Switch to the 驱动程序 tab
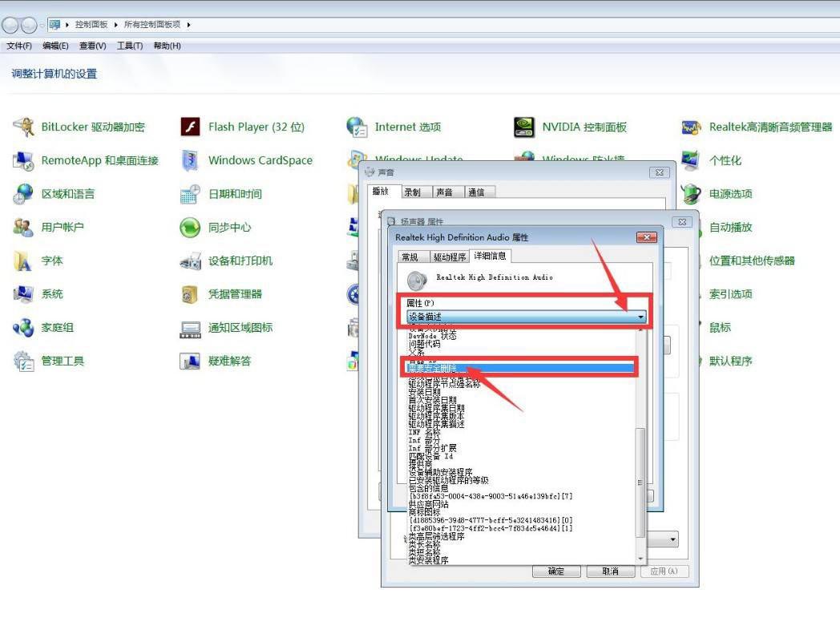 click(449, 256)
